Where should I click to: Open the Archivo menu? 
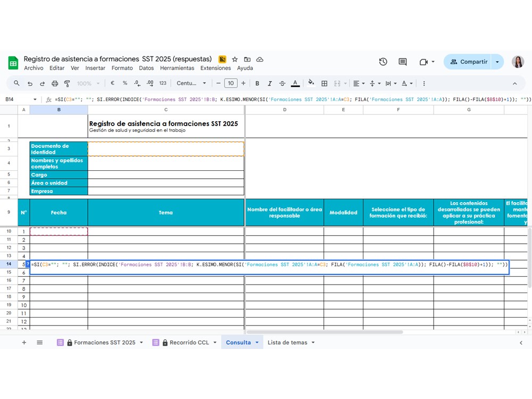tap(34, 68)
